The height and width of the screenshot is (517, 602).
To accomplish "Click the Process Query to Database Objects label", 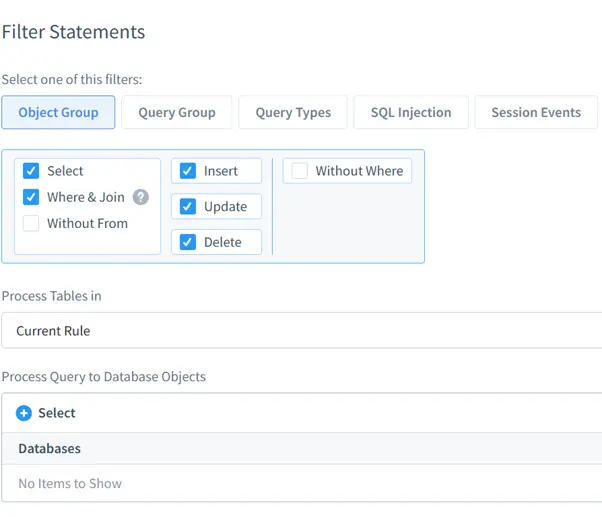I will [x=104, y=376].
